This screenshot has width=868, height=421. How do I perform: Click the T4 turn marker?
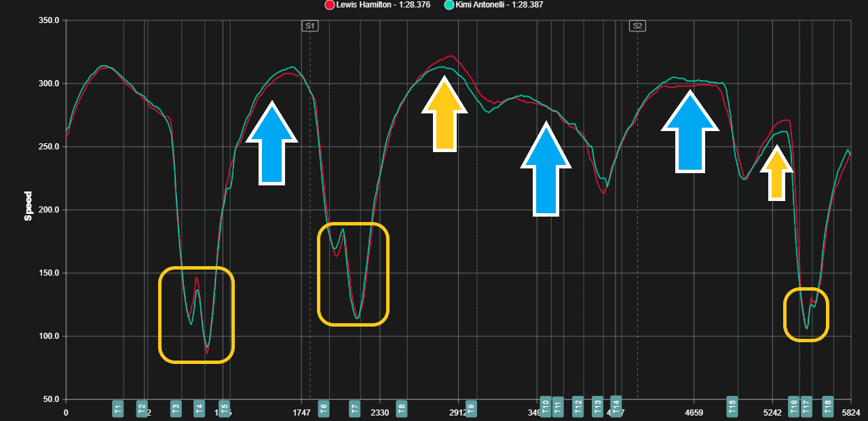pyautogui.click(x=200, y=409)
